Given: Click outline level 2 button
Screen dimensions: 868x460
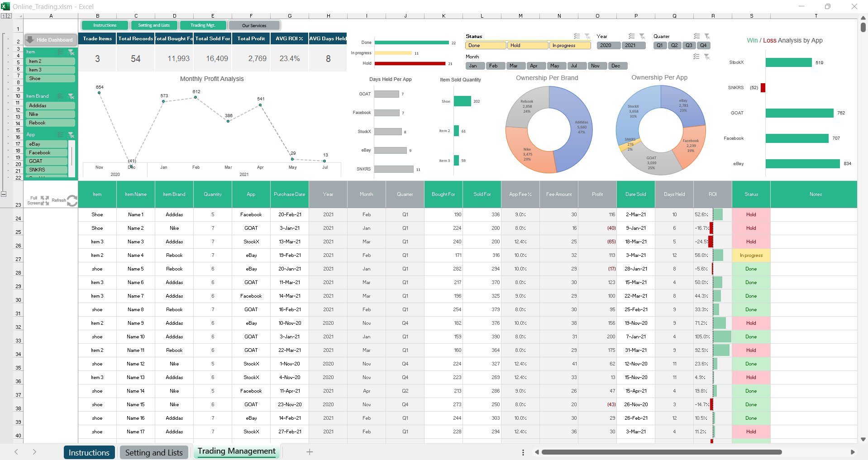Looking at the screenshot, I should pos(9,16).
